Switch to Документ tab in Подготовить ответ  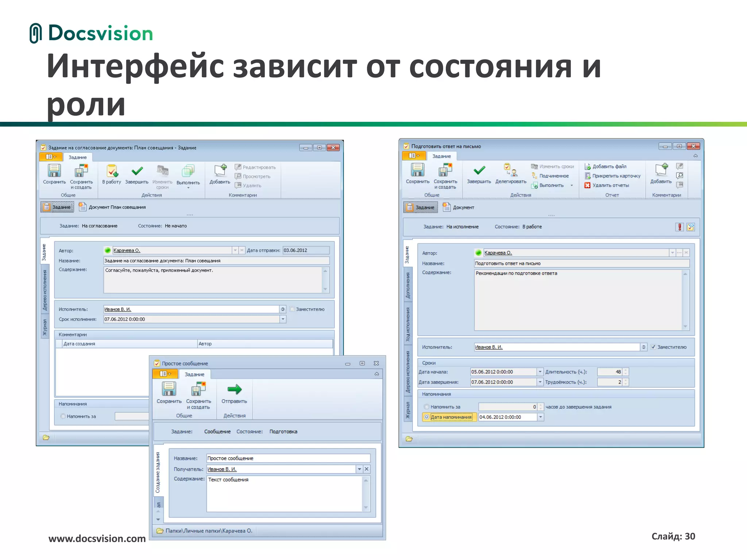click(x=458, y=207)
